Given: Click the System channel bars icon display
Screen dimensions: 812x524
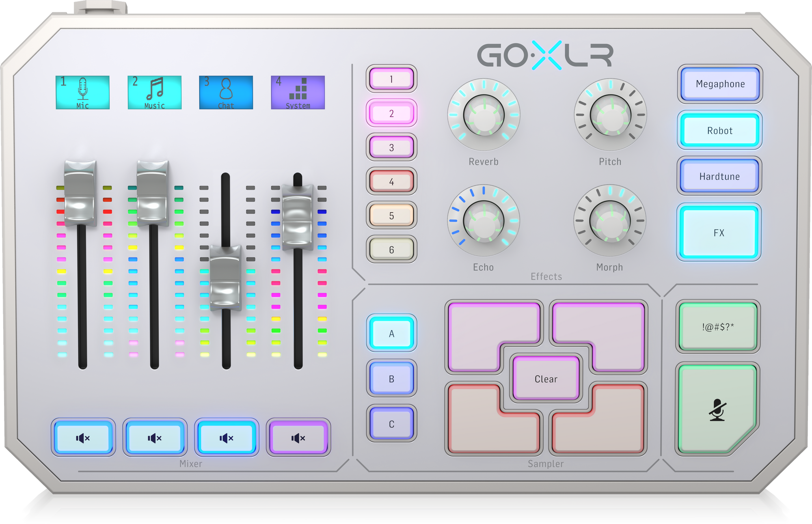Looking at the screenshot, I should 298,93.
